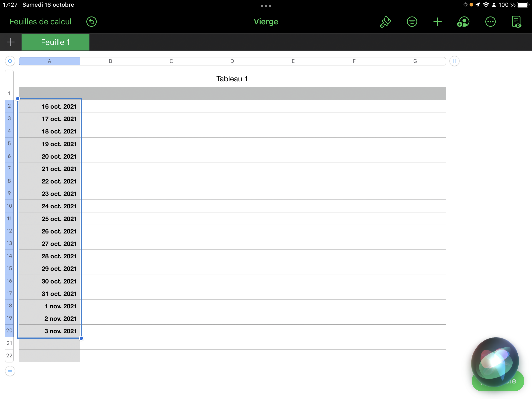Switch to Feuille 1 tab
Screen dimensions: 532x399
point(55,42)
